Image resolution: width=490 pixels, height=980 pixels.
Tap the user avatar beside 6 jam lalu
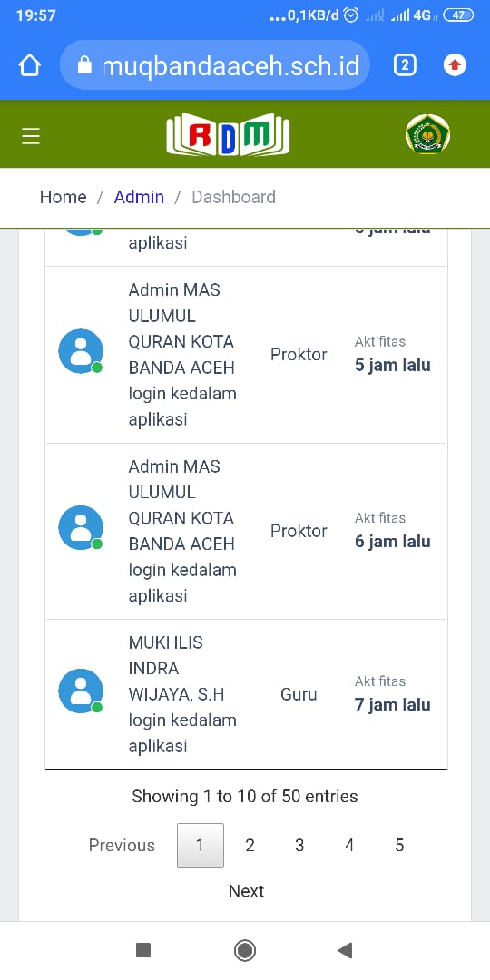click(81, 527)
